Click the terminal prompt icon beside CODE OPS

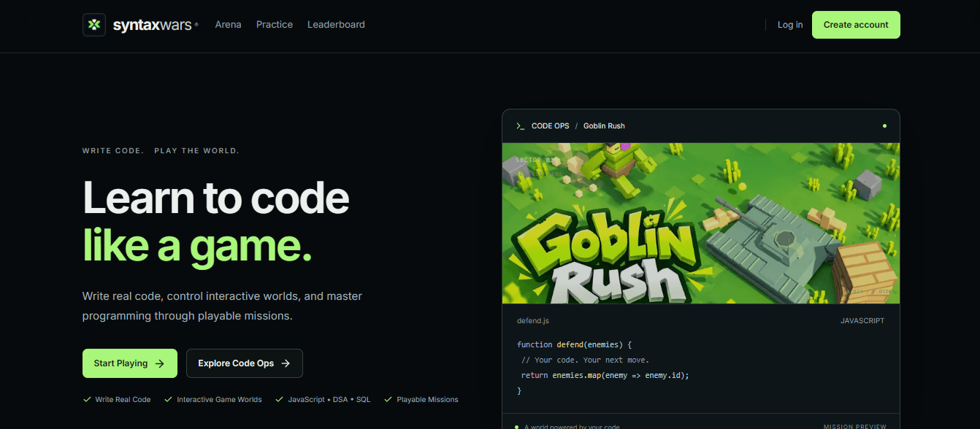(520, 126)
